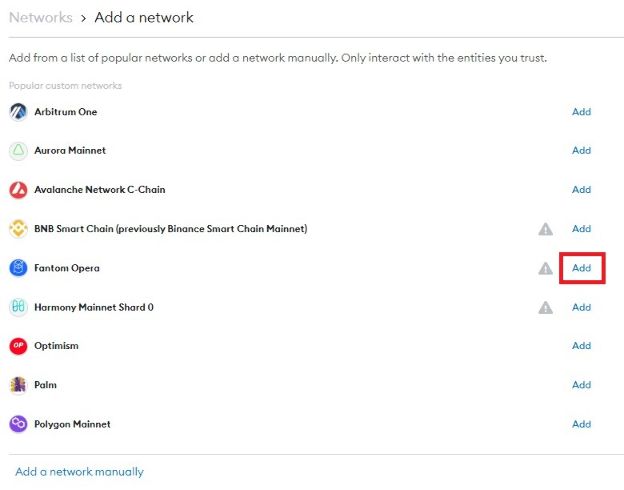Click the Aurora Mainnet green triangle icon
Image resolution: width=624 pixels, height=490 pixels.
pos(18,151)
